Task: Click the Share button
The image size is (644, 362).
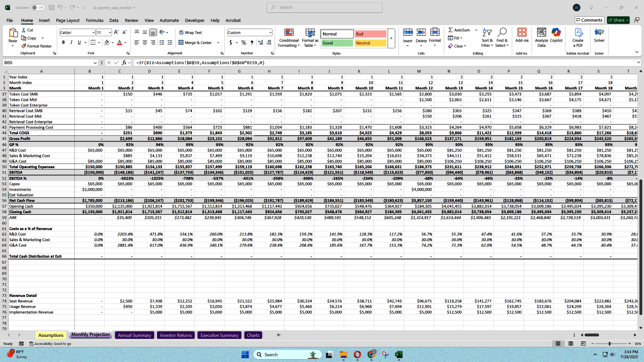Action: tap(618, 20)
